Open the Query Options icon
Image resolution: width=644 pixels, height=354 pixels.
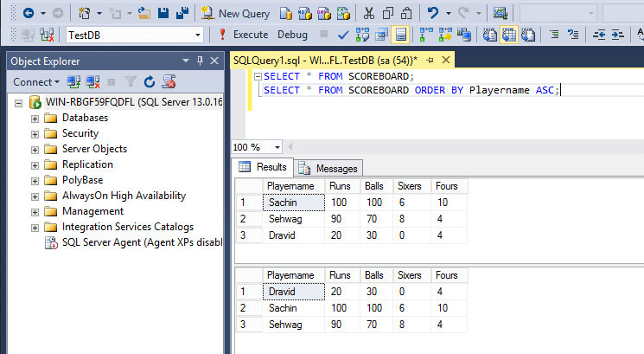pyautogui.click(x=381, y=35)
